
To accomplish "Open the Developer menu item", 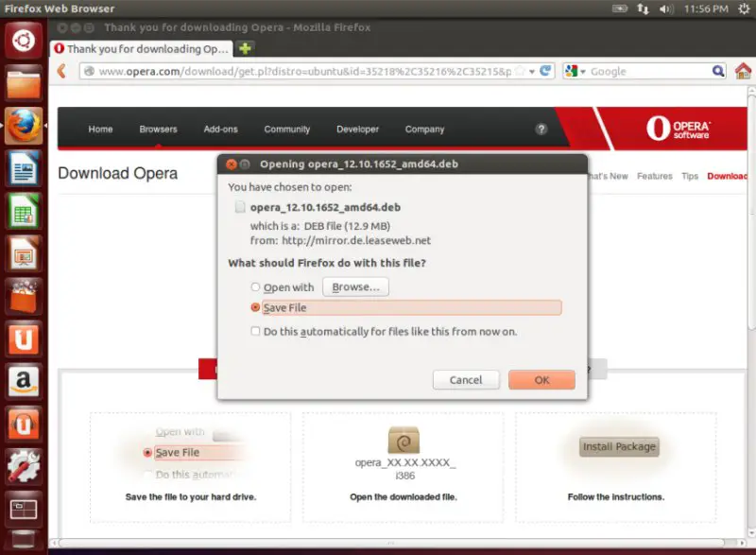I will [358, 130].
